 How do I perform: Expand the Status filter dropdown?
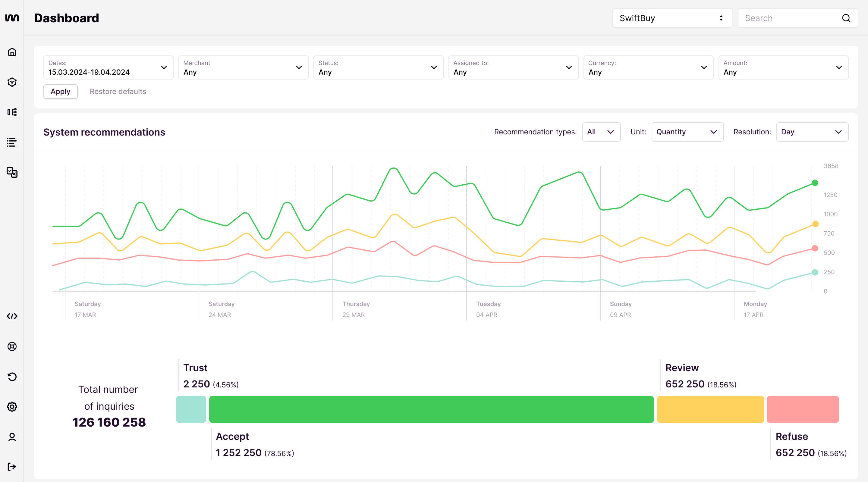[379, 67]
